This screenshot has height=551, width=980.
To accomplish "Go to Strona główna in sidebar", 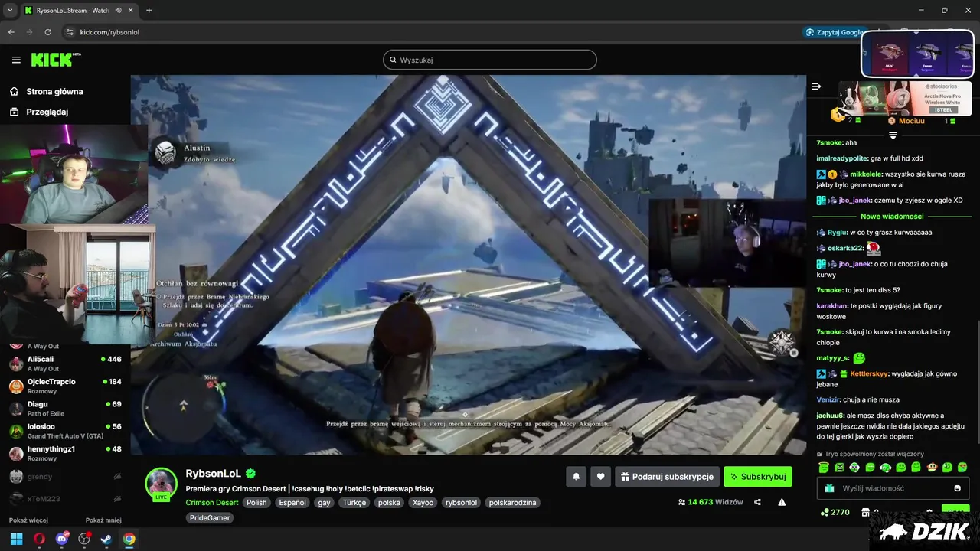I will coord(46,92).
